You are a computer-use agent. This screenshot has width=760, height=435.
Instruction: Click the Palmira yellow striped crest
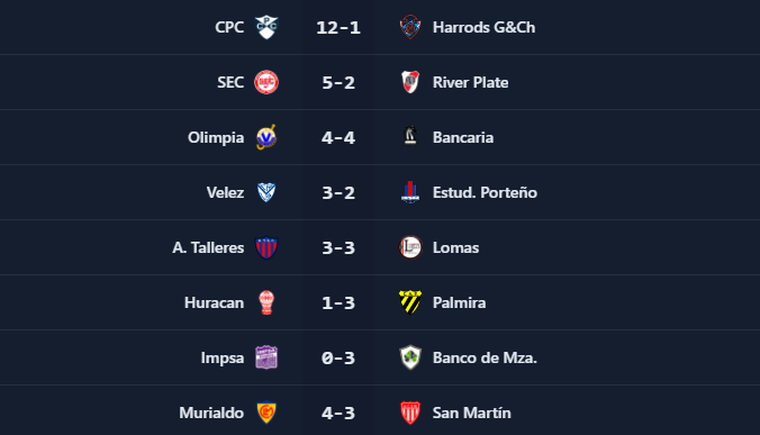click(x=409, y=302)
